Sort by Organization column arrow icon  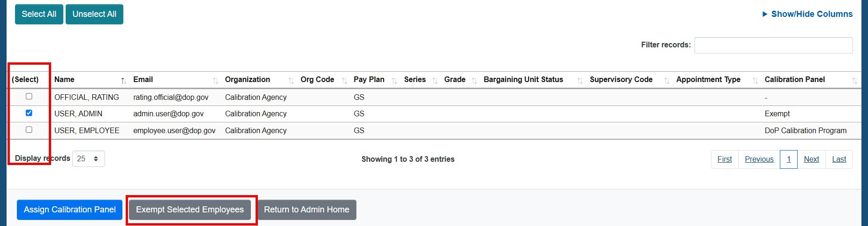pyautogui.click(x=291, y=81)
